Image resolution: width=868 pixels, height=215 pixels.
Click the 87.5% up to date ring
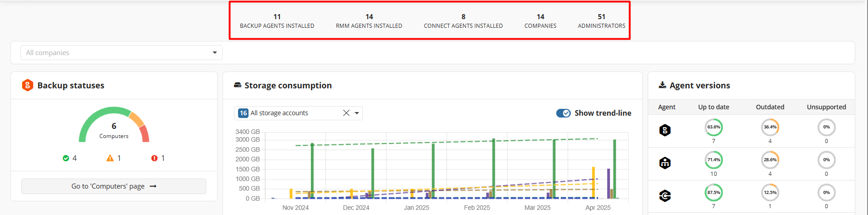[x=714, y=193]
